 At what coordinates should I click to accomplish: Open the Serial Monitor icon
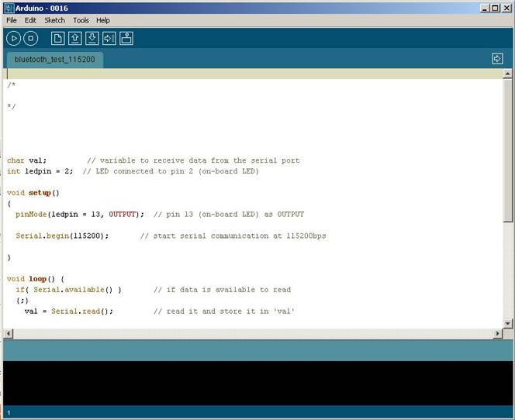tap(126, 39)
